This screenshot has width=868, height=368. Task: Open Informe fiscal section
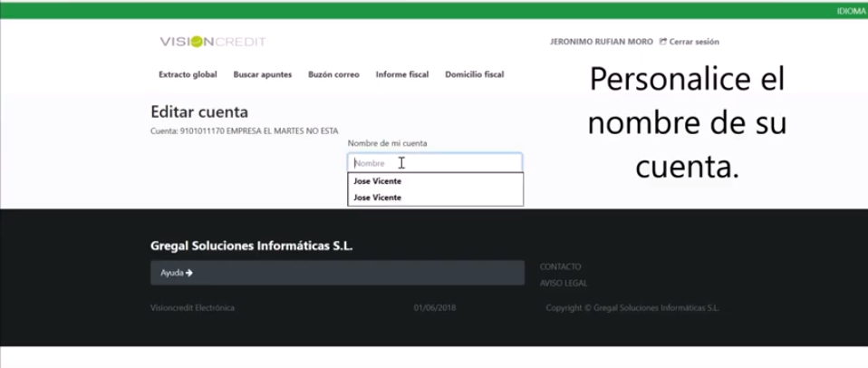click(402, 74)
